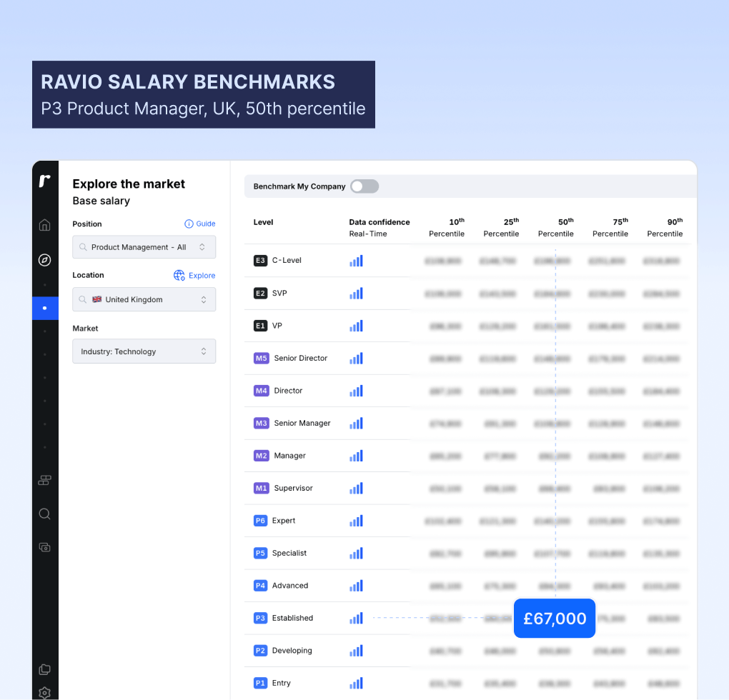Image resolution: width=729 pixels, height=700 pixels.
Task: Open the Location dropdown showing United Kingdom
Action: point(144,299)
